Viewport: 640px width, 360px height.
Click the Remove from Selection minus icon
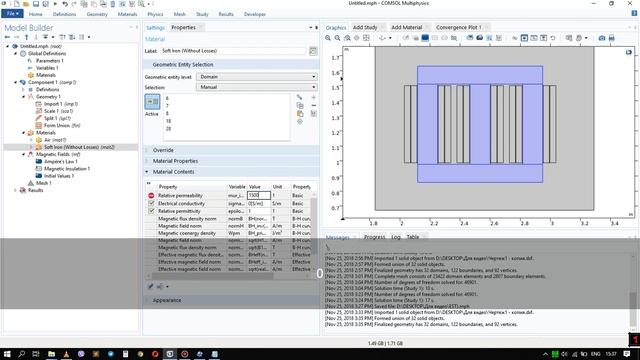(x=313, y=105)
